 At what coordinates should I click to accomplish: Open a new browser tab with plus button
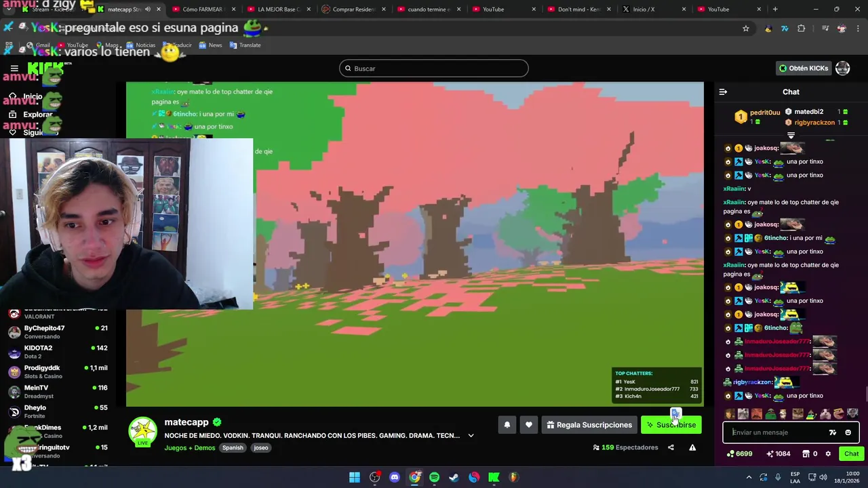tap(775, 9)
